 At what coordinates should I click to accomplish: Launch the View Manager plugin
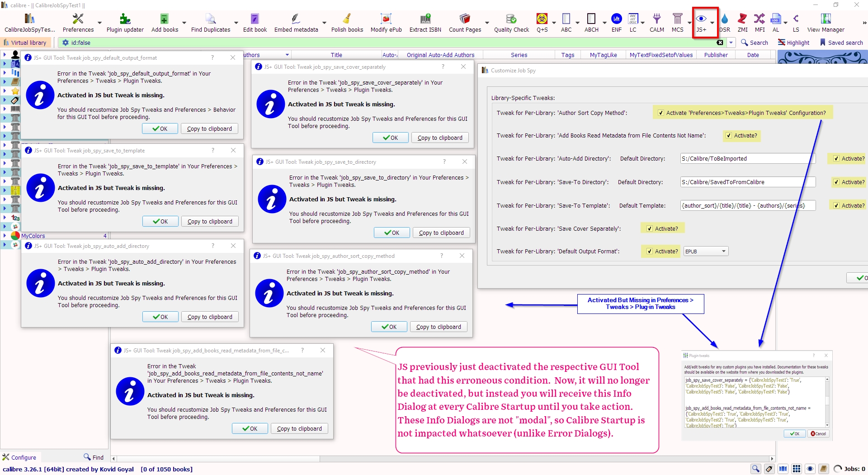(826, 23)
